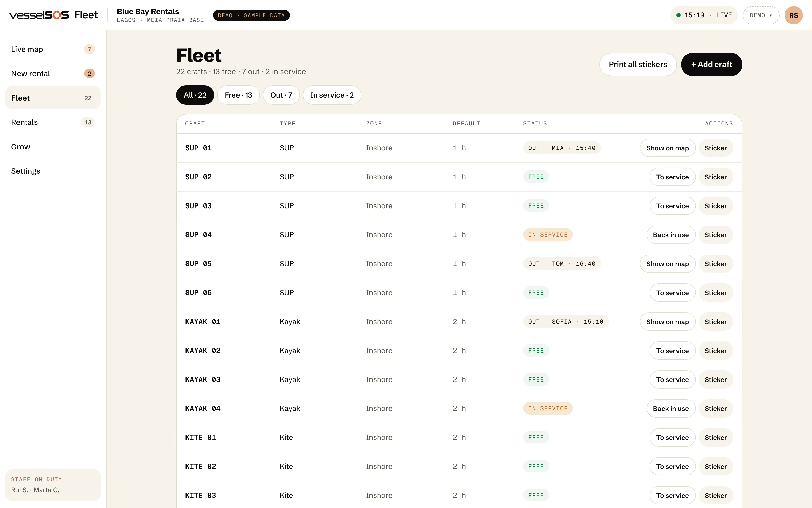
Task: Open Rentals in the sidebar
Action: click(53, 122)
